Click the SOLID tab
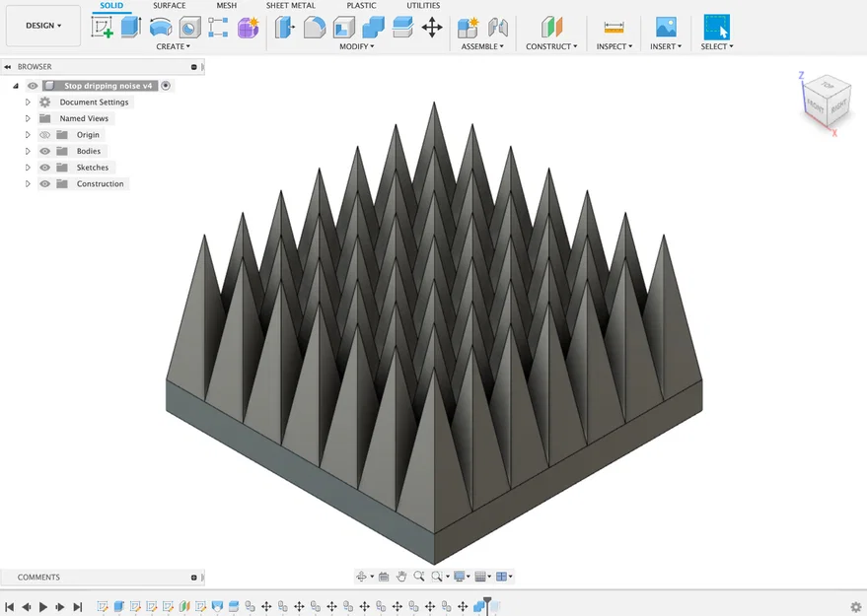Image resolution: width=867 pixels, height=616 pixels. pos(111,6)
